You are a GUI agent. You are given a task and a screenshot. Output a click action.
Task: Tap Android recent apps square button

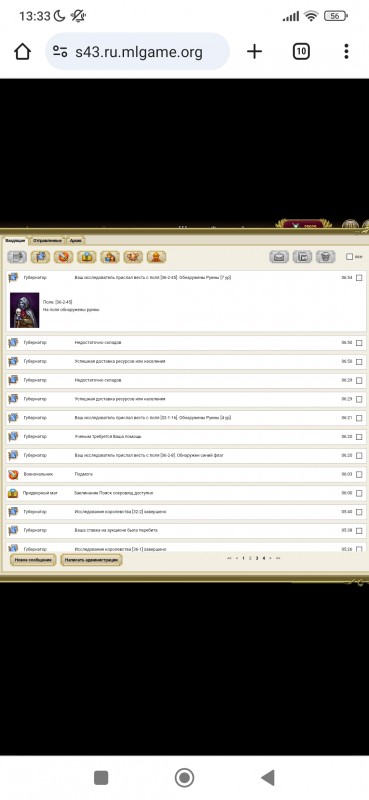(101, 778)
